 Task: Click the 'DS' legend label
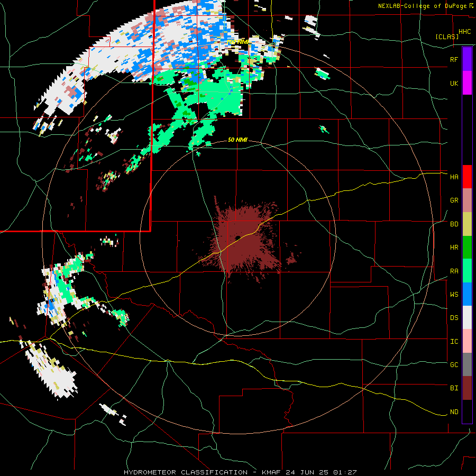click(x=454, y=318)
